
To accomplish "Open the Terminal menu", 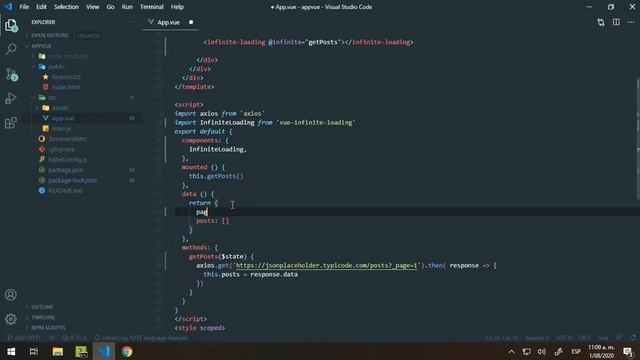I will pos(151,7).
